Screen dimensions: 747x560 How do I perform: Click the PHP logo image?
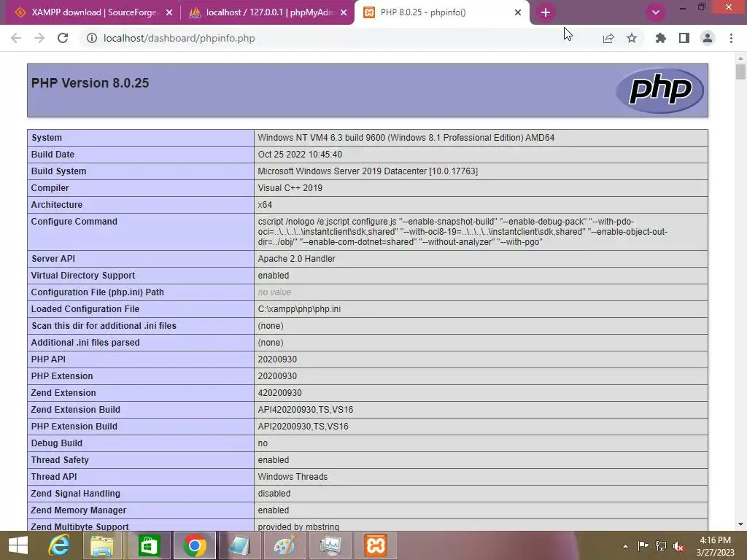click(659, 90)
